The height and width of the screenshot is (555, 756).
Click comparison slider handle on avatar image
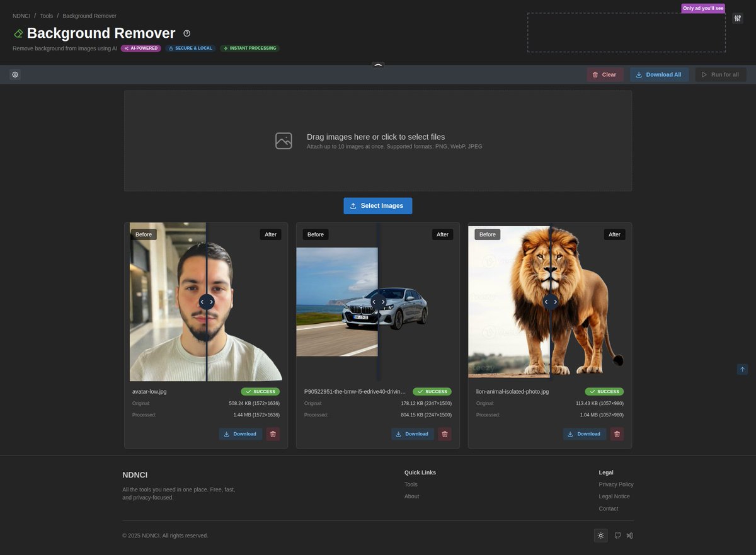207,302
